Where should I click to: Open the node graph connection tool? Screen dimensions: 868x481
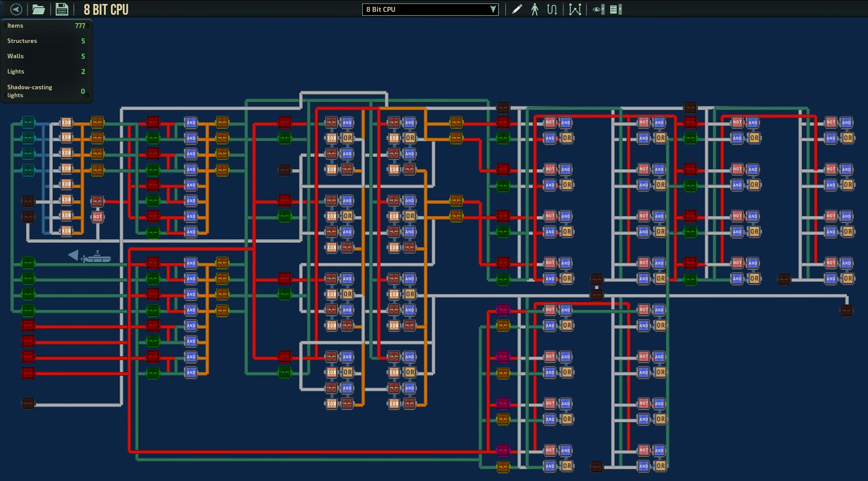(x=575, y=9)
